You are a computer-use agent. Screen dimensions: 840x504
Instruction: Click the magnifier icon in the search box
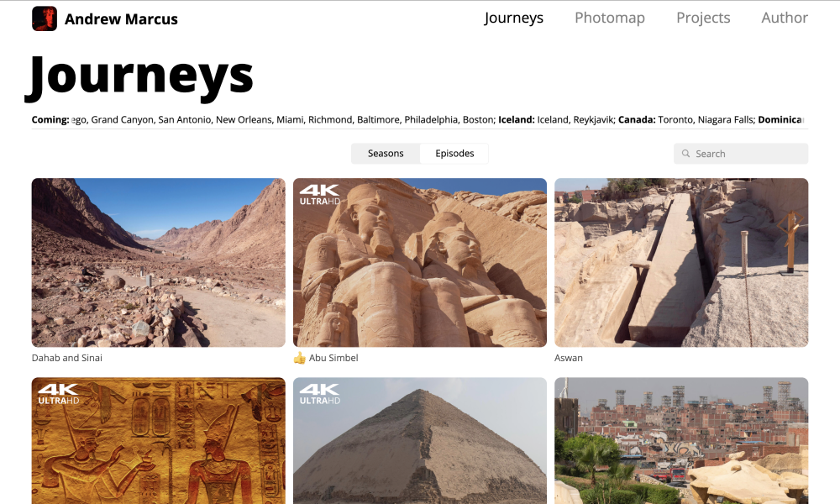[x=685, y=154]
